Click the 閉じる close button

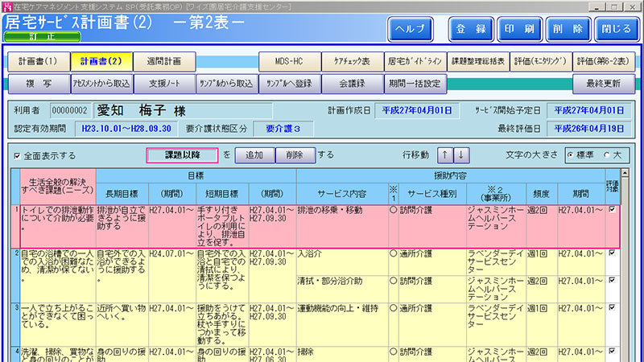click(617, 29)
